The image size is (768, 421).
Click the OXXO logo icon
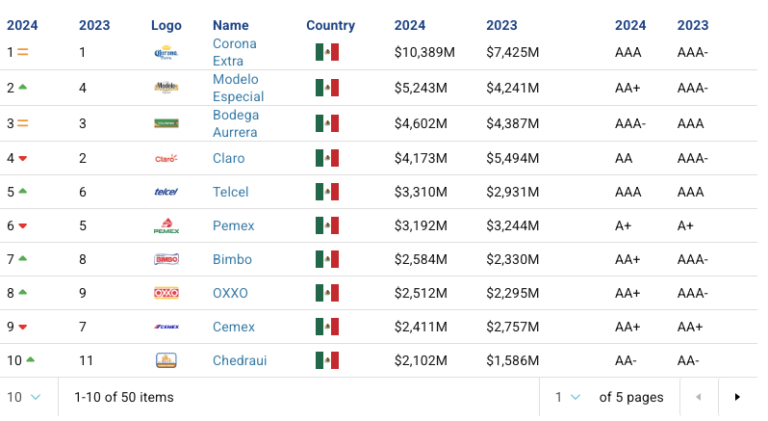pos(166,293)
